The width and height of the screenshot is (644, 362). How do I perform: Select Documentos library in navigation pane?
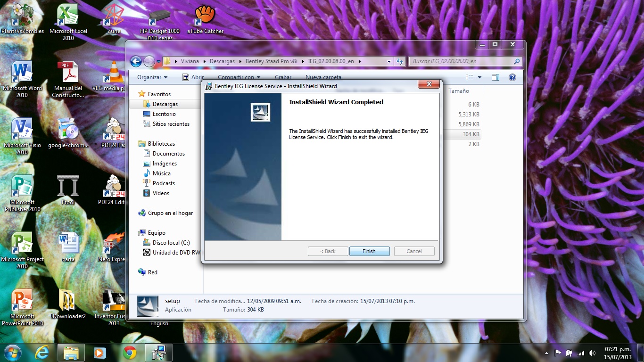(168, 154)
